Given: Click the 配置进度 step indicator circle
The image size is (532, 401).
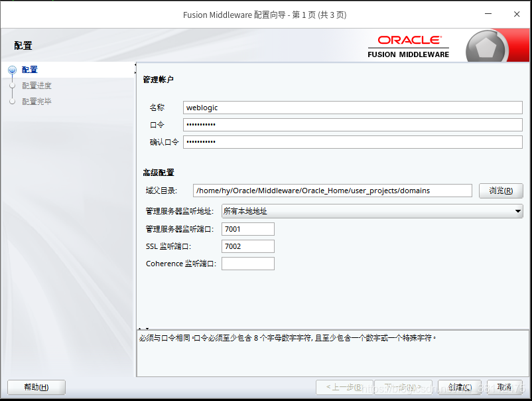Looking at the screenshot, I should tap(12, 86).
